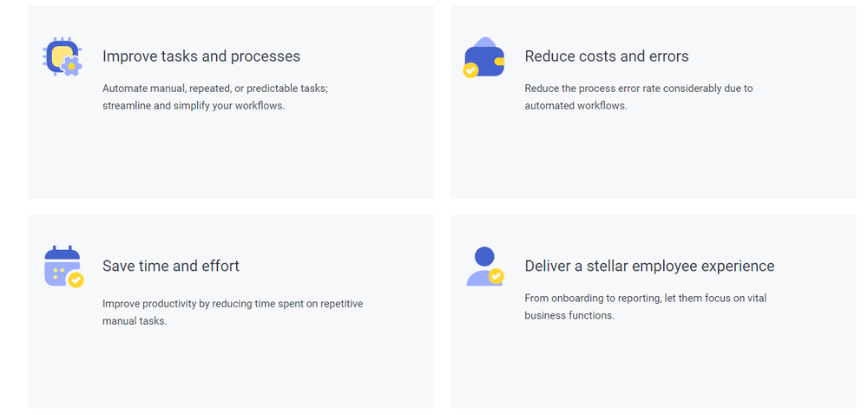The height and width of the screenshot is (415, 868).
Task: Click the calendar icon with yellow checkmark
Action: (63, 267)
